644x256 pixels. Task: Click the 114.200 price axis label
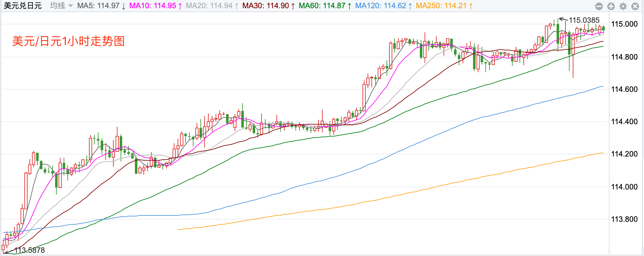624,154
